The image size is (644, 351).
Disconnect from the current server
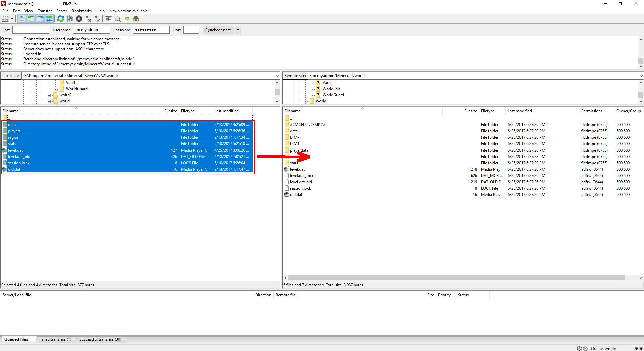tap(88, 19)
